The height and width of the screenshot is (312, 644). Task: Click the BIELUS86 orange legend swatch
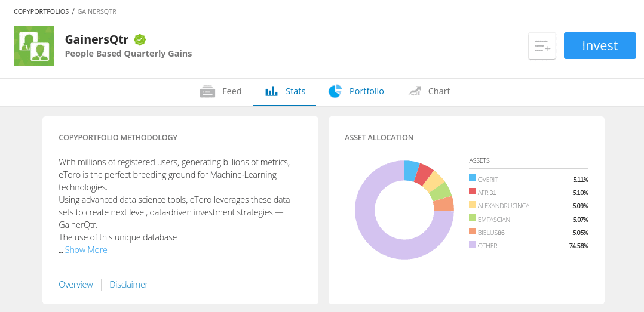click(473, 231)
